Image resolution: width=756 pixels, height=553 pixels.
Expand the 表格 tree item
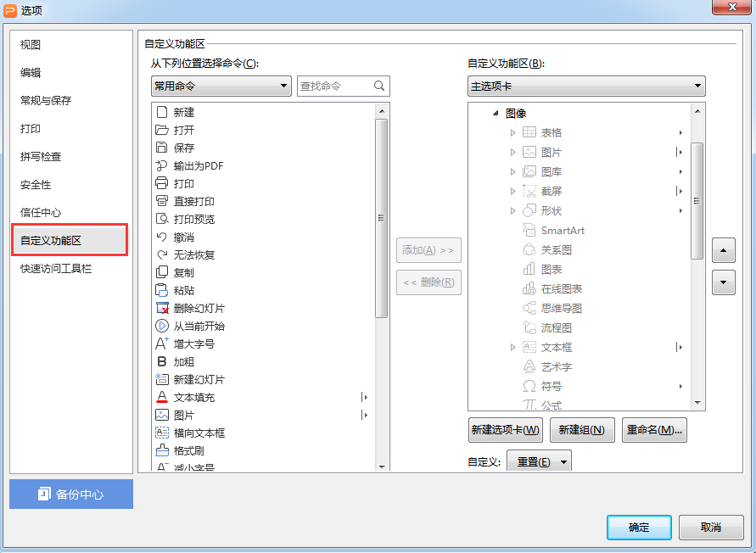pyautogui.click(x=512, y=132)
